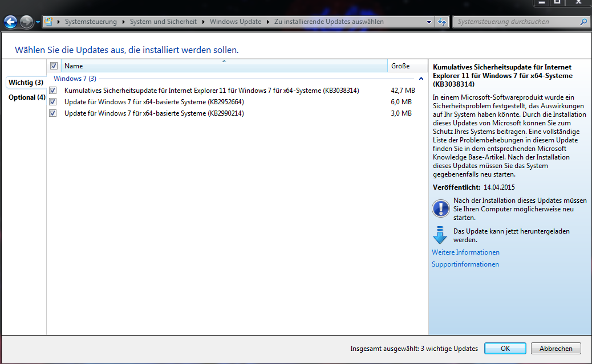Expand arrow after Windows Update breadcrumb
This screenshot has width=592, height=364.
point(267,22)
